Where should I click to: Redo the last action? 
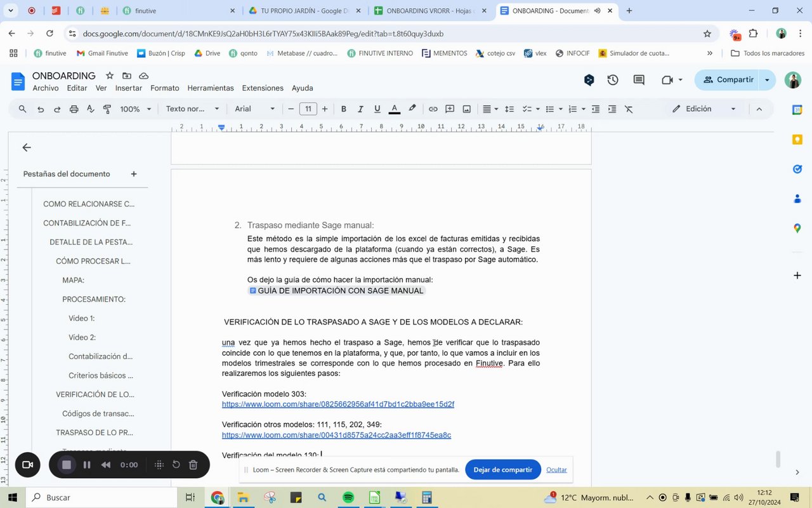tap(57, 109)
